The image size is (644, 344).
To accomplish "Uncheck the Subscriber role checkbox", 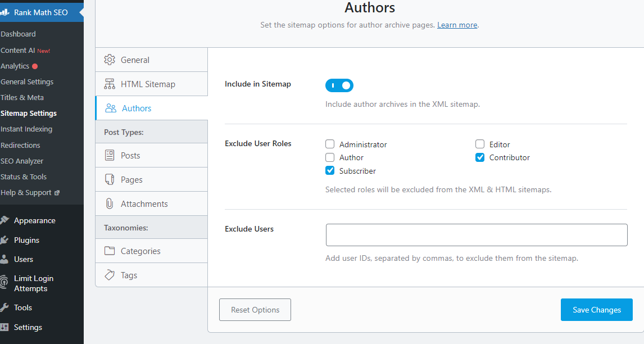I will click(x=330, y=170).
